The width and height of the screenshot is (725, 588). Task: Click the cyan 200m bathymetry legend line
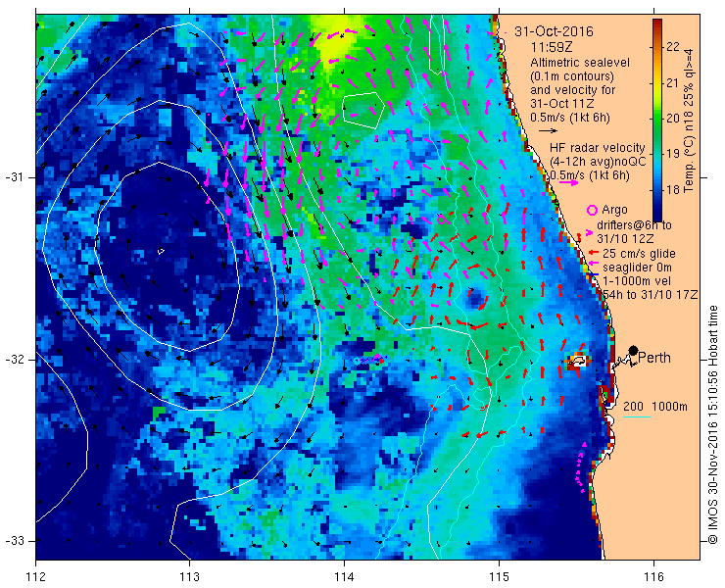(x=637, y=417)
